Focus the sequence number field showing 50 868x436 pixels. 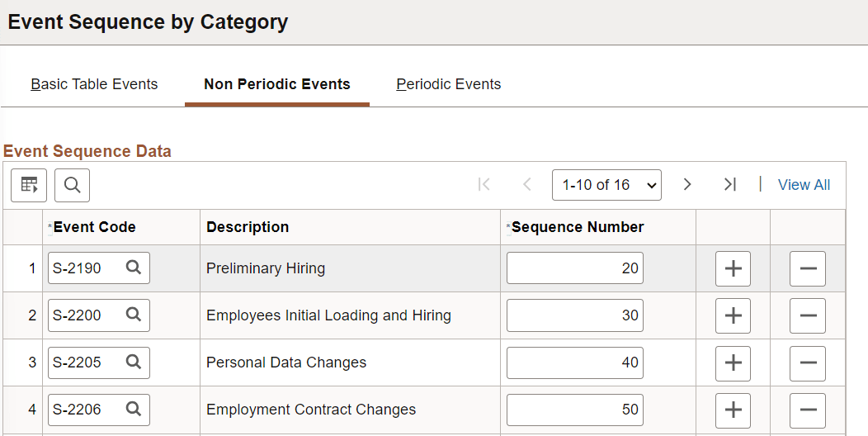tap(574, 410)
